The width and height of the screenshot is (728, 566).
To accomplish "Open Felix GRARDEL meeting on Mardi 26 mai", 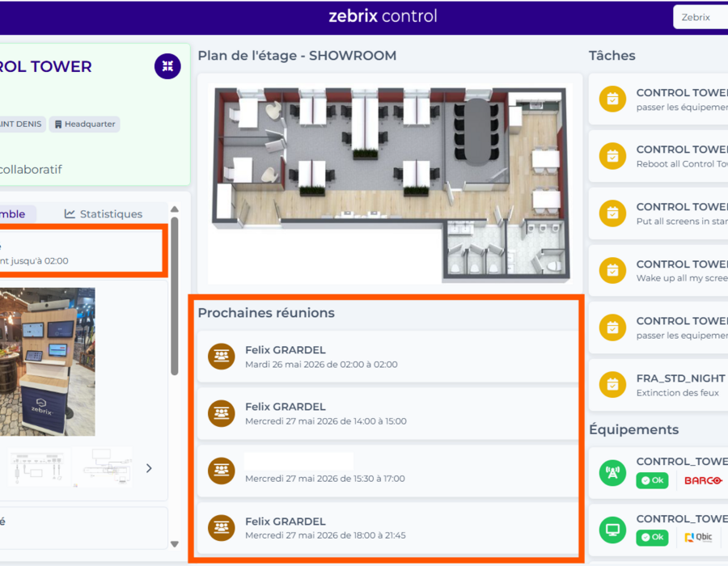I will click(x=387, y=357).
